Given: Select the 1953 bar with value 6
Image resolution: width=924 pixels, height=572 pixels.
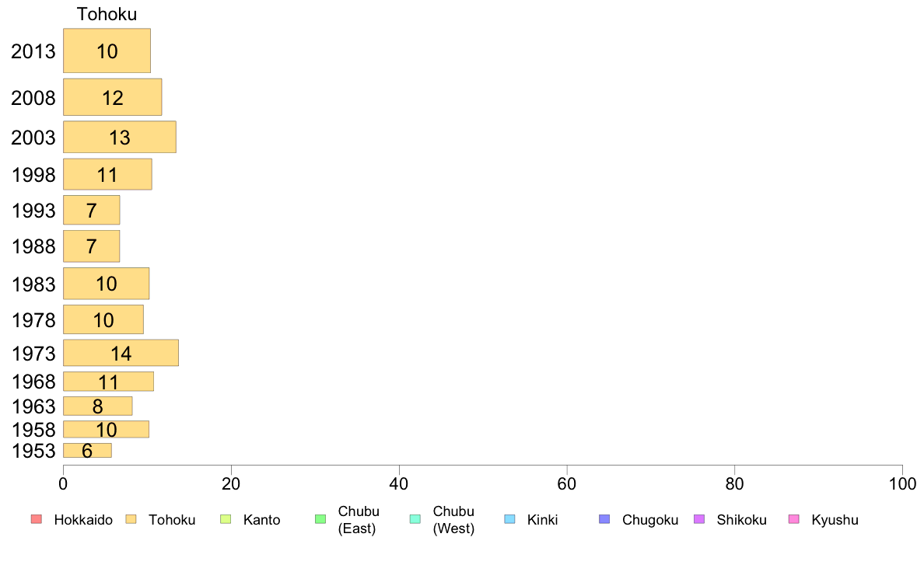Looking at the screenshot, I should [87, 450].
